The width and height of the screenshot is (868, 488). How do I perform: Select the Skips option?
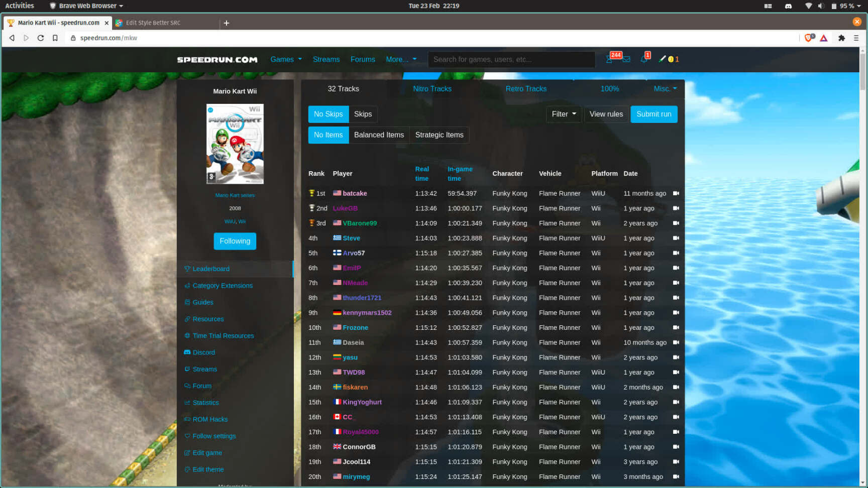pyautogui.click(x=363, y=114)
